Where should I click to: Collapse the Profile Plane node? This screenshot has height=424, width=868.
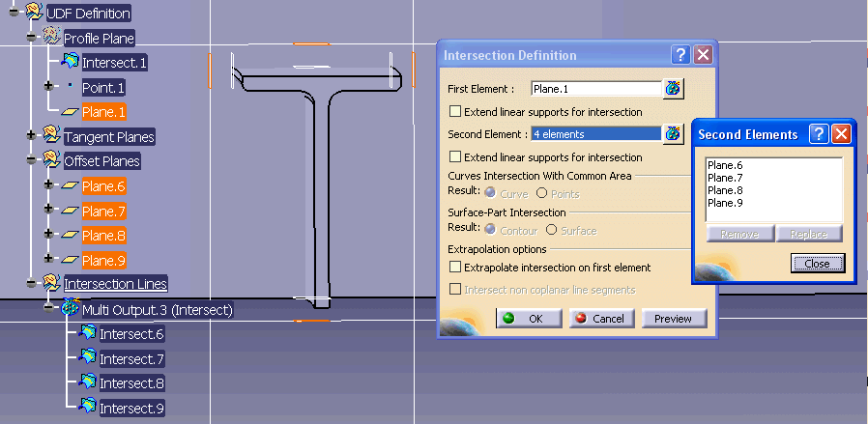(32, 37)
